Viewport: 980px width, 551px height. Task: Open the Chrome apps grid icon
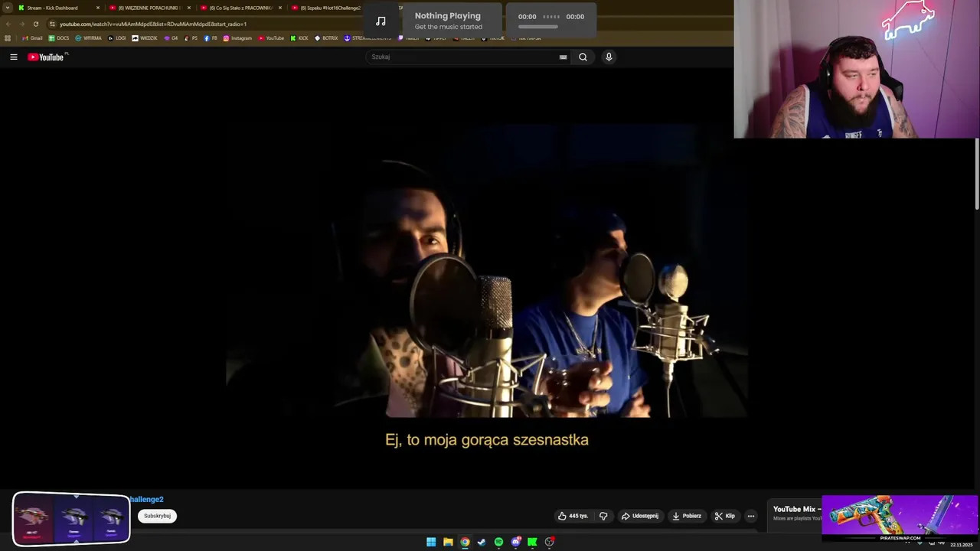[x=8, y=38]
